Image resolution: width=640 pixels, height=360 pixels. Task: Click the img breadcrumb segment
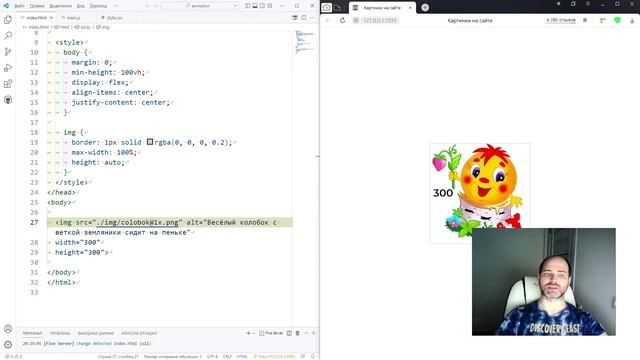click(x=103, y=27)
